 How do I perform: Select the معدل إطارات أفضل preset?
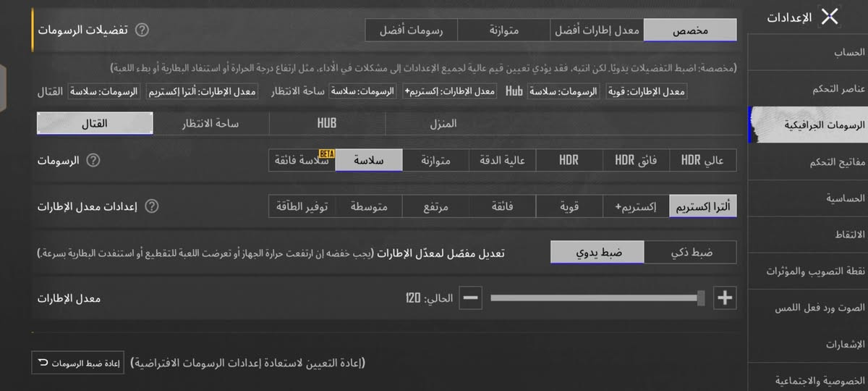coord(597,30)
